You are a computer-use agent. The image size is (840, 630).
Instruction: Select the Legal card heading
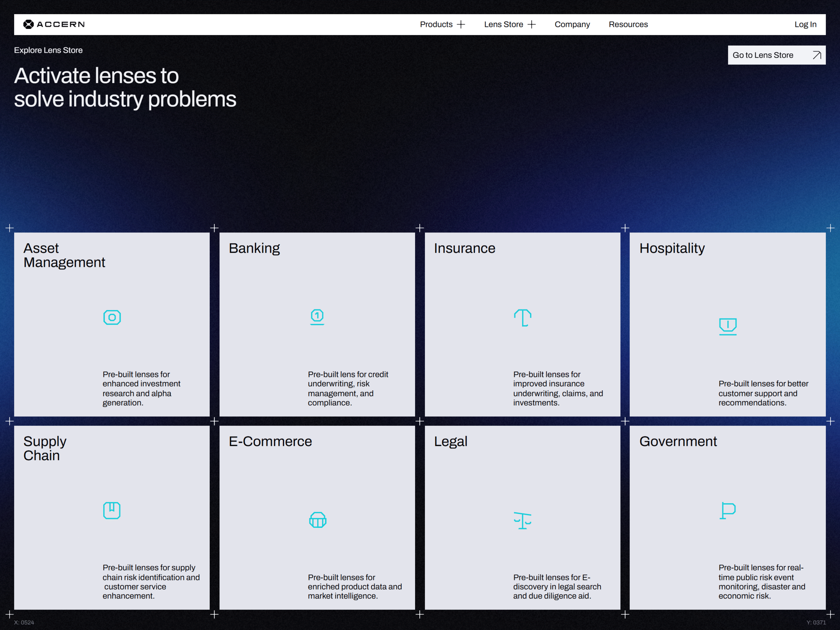[451, 441]
